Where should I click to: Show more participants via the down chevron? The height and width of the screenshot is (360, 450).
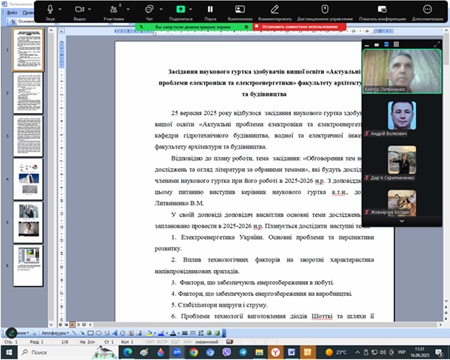click(x=402, y=221)
